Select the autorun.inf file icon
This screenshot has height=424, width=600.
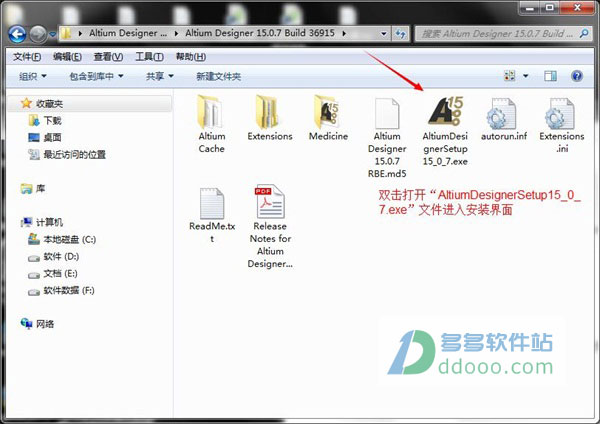point(501,113)
